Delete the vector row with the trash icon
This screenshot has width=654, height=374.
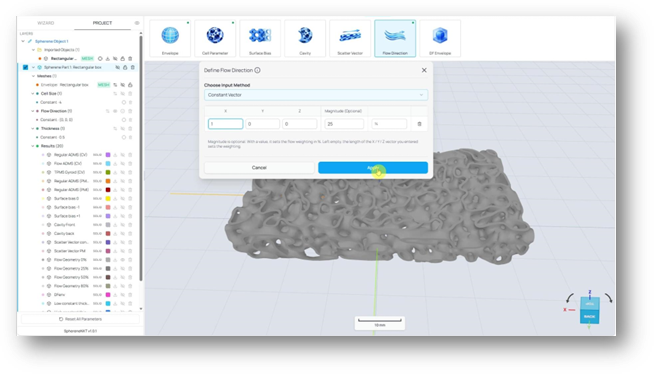coord(419,124)
